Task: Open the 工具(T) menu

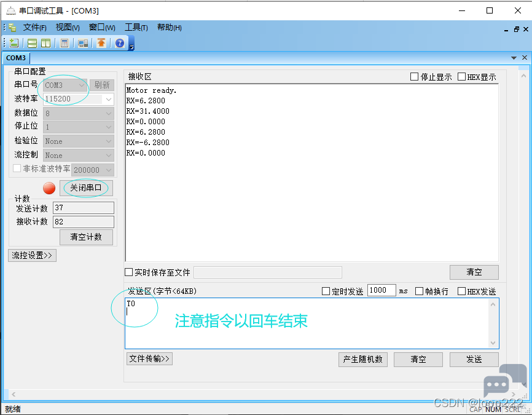Action: (x=136, y=28)
